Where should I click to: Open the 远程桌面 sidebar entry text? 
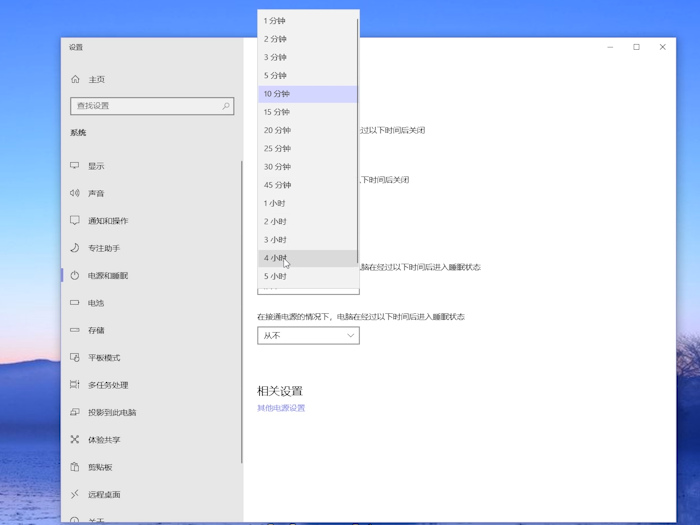click(x=104, y=495)
